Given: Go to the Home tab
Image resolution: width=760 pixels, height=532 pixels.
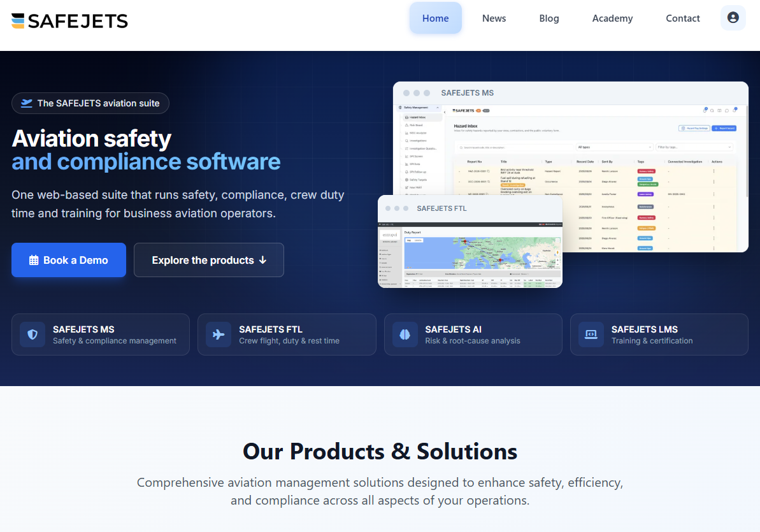Looking at the screenshot, I should pyautogui.click(x=435, y=18).
